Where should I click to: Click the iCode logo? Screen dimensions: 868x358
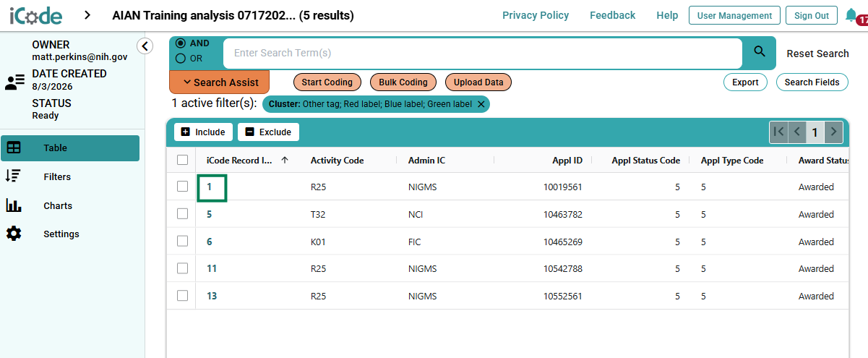[x=36, y=15]
